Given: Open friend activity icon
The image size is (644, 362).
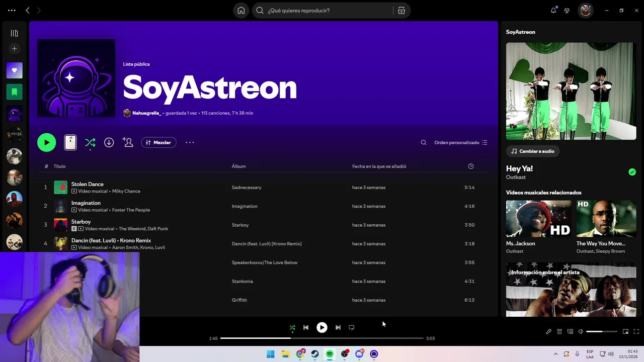Looking at the screenshot, I should coord(567,11).
